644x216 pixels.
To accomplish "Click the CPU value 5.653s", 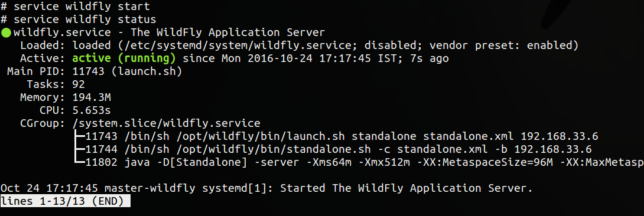I will tap(92, 111).
